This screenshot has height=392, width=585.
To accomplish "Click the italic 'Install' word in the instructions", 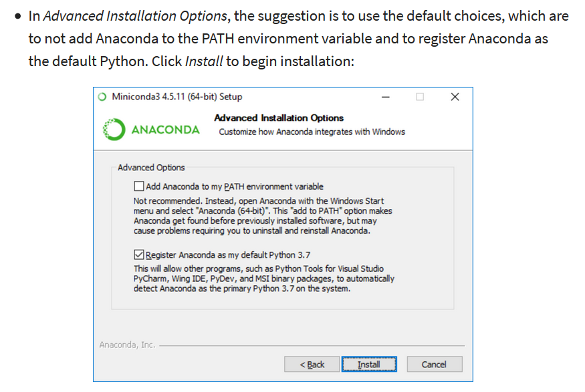I will (204, 61).
